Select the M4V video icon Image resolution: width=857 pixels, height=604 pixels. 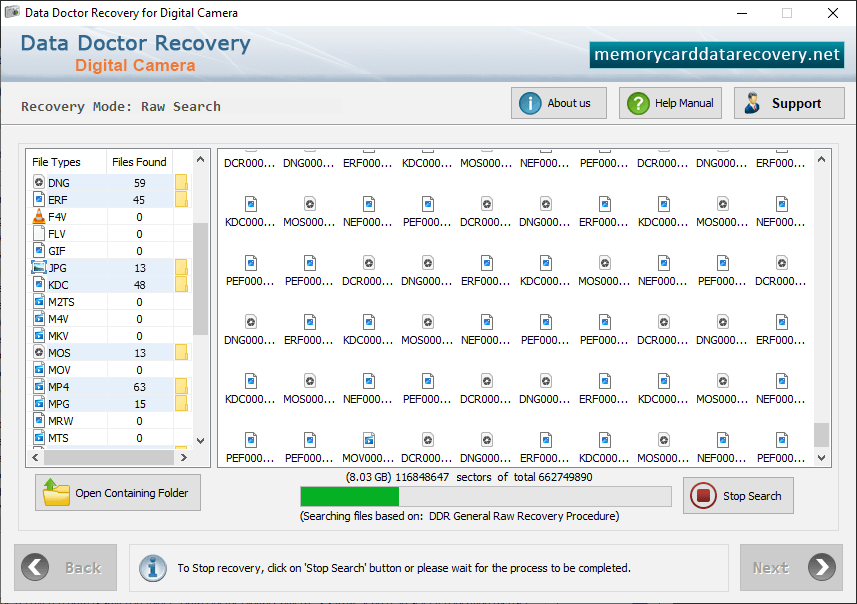click(39, 318)
